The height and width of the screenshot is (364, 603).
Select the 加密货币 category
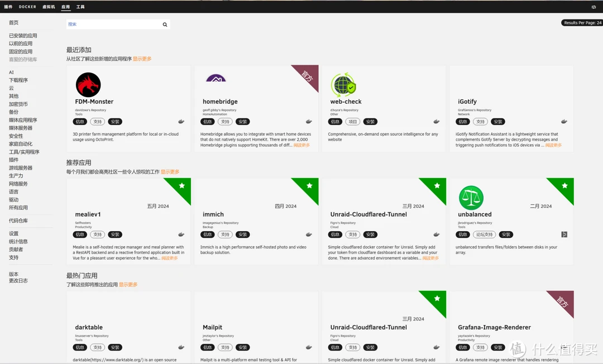pos(18,104)
